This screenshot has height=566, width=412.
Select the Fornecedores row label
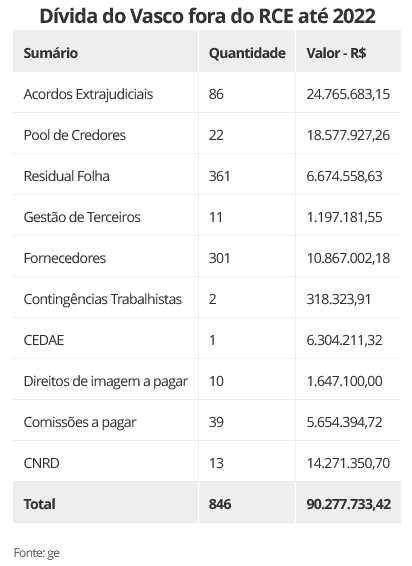click(65, 258)
